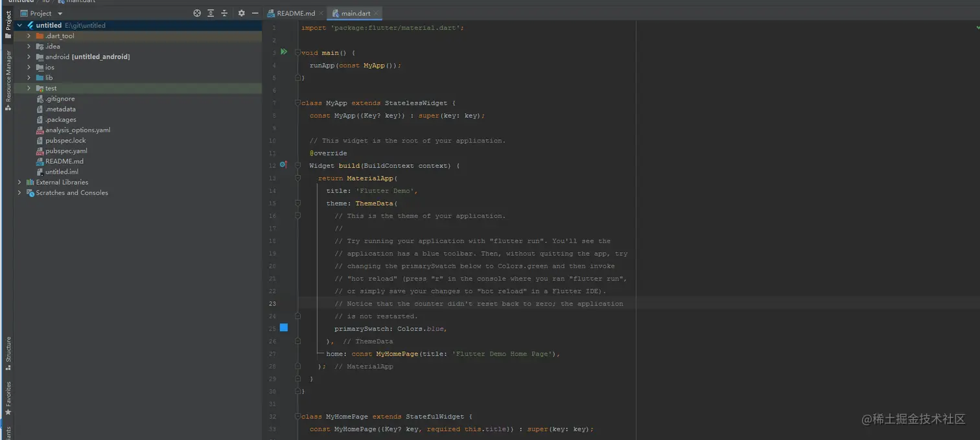The height and width of the screenshot is (440, 980).
Task: Switch to the README.md tab
Action: (295, 13)
